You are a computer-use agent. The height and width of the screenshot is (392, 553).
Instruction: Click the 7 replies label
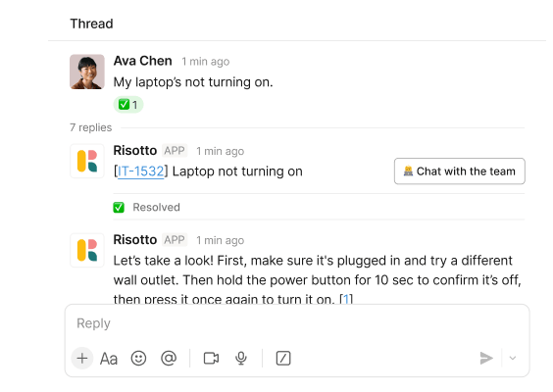[90, 127]
